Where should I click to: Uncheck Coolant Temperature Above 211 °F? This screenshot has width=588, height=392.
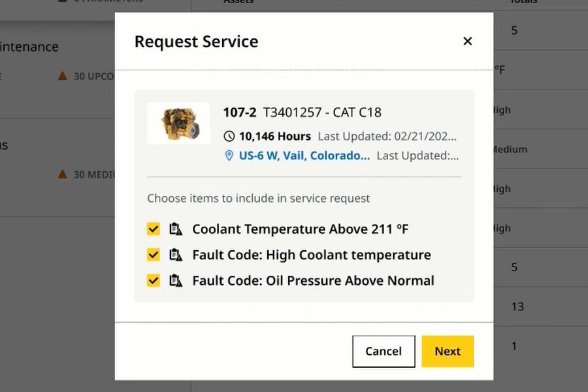click(x=153, y=229)
